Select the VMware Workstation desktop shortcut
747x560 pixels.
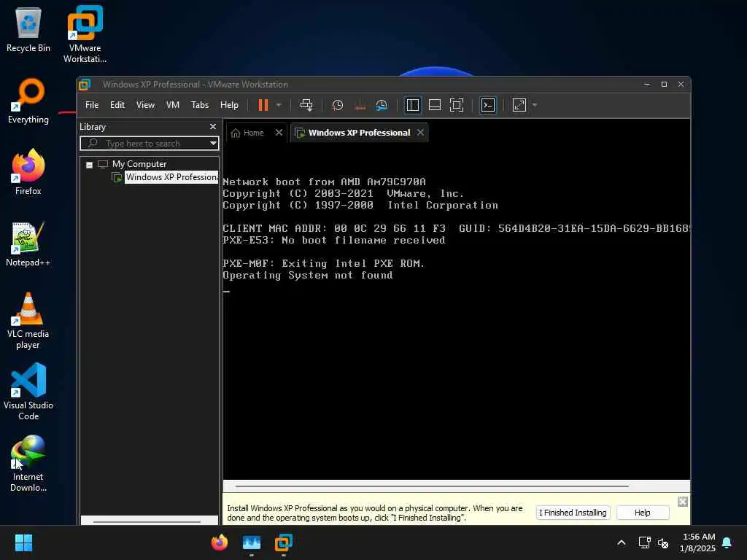(x=85, y=34)
